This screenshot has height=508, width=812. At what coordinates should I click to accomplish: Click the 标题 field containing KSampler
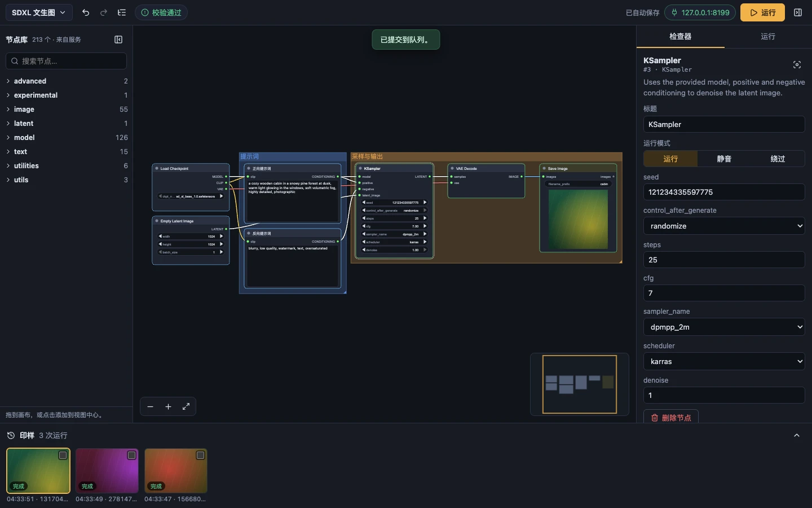point(724,124)
